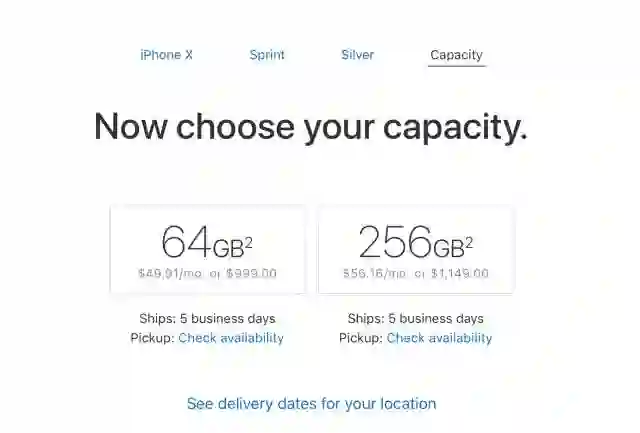Image resolution: width=640 pixels, height=433 pixels.
Task: Open the Sprint carrier step
Action: [267, 55]
